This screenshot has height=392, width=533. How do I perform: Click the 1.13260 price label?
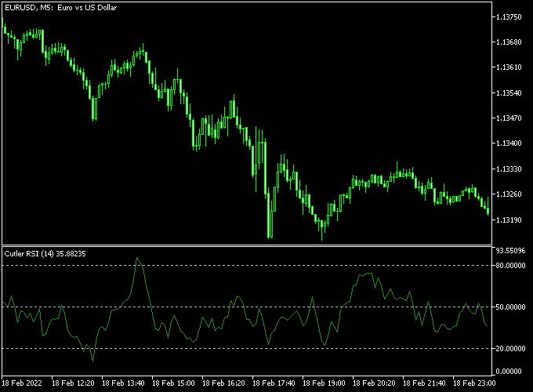(x=509, y=194)
